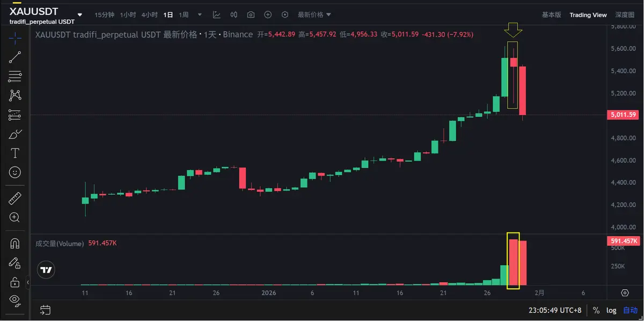This screenshot has height=321, width=644.
Task: Select the 1周 interval
Action: pyautogui.click(x=184, y=15)
